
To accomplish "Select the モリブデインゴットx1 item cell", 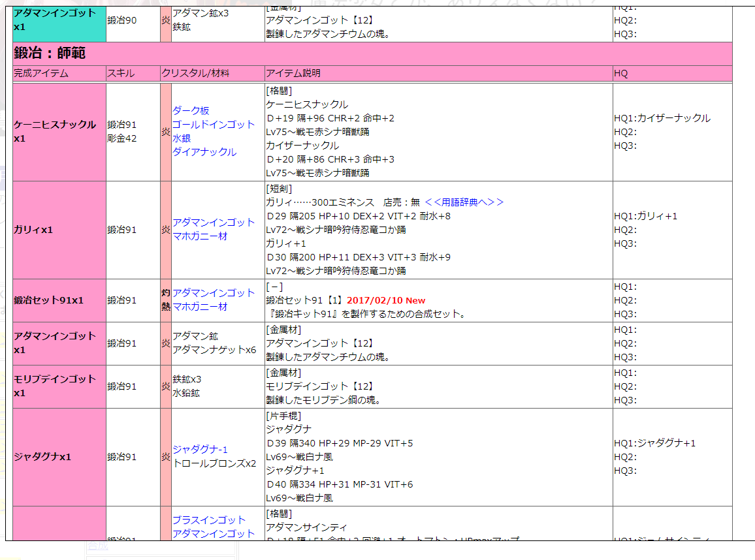I will (59, 386).
